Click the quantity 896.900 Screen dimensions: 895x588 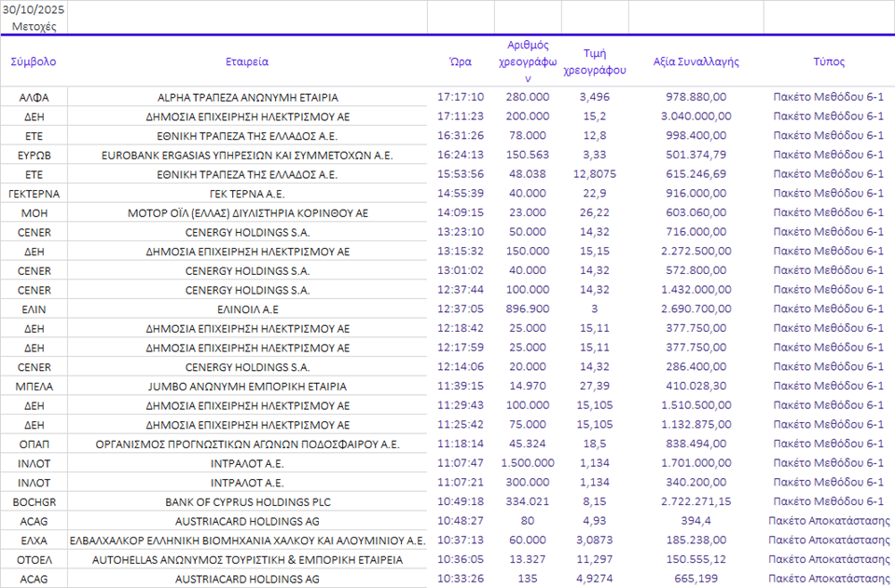(528, 309)
